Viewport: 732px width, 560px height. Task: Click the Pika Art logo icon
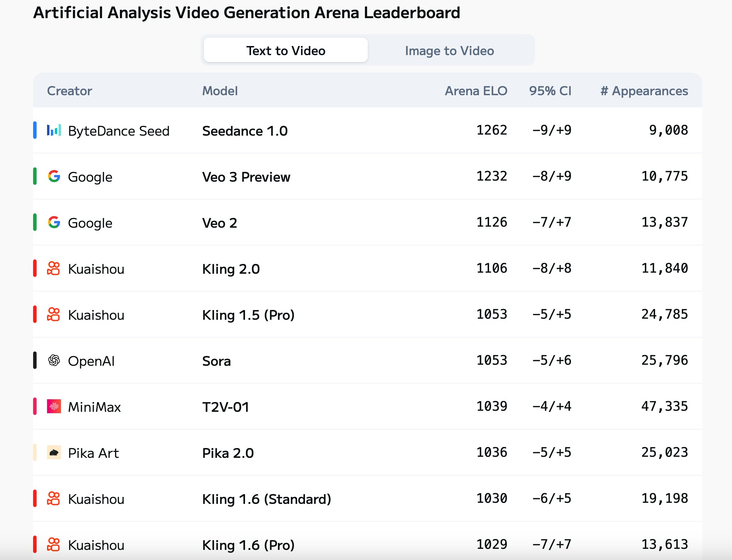[54, 452]
